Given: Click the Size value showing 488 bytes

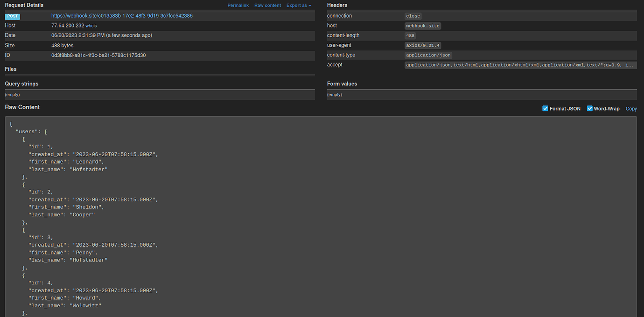Looking at the screenshot, I should [x=62, y=45].
